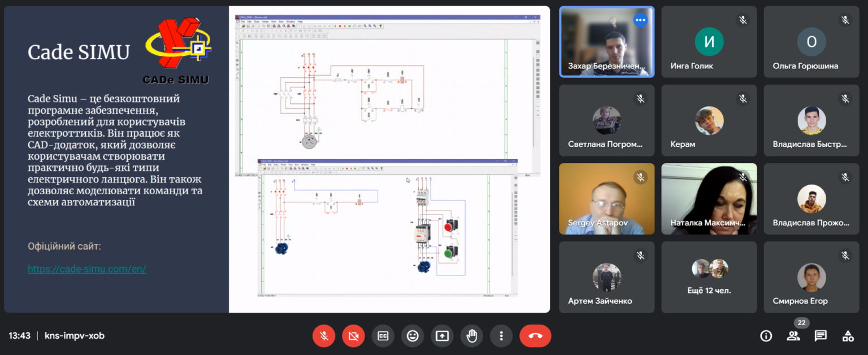
Task: Select Смирнов Егор's participant tile
Action: [x=811, y=277]
